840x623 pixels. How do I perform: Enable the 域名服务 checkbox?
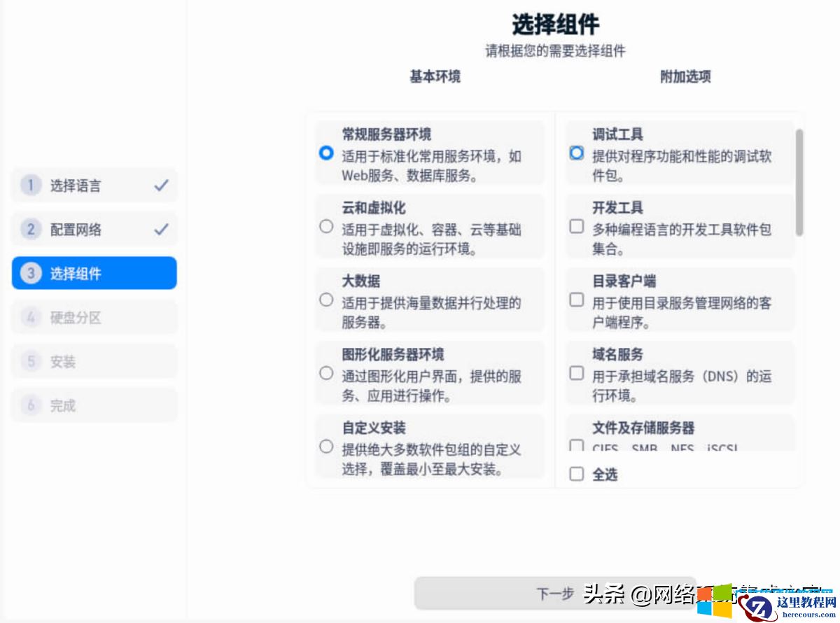tap(575, 373)
